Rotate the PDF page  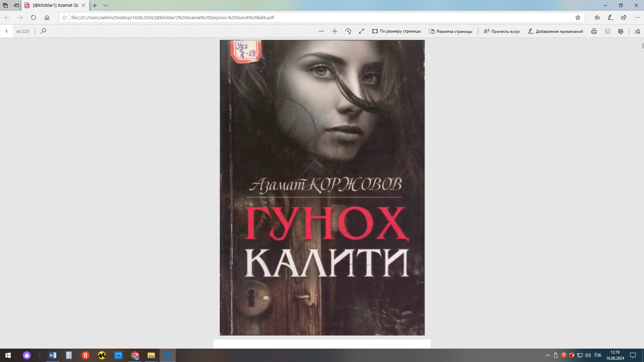(348, 31)
